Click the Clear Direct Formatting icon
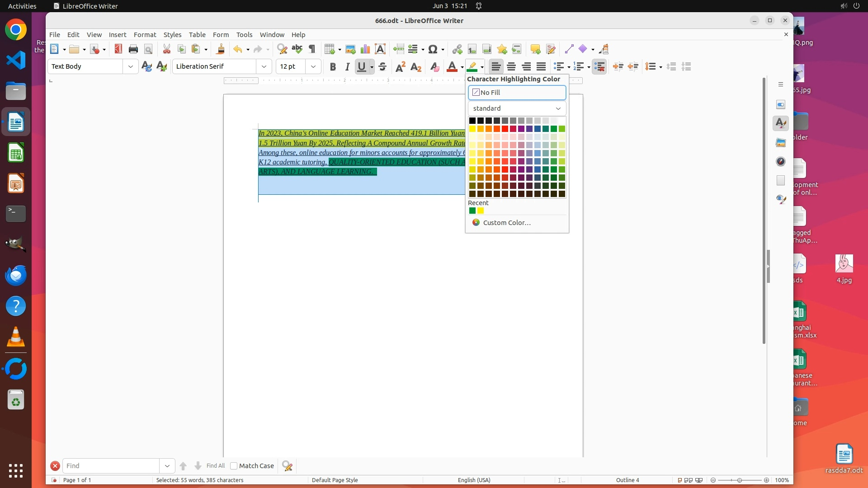 [434, 67]
